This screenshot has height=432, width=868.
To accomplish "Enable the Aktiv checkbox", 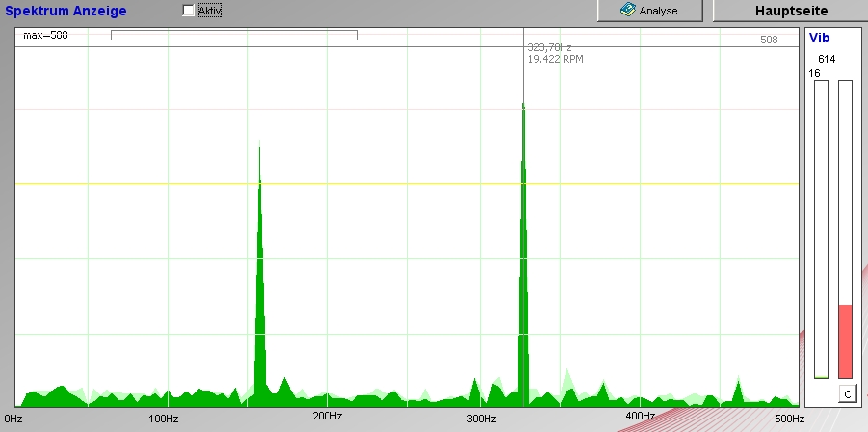I will tap(188, 11).
